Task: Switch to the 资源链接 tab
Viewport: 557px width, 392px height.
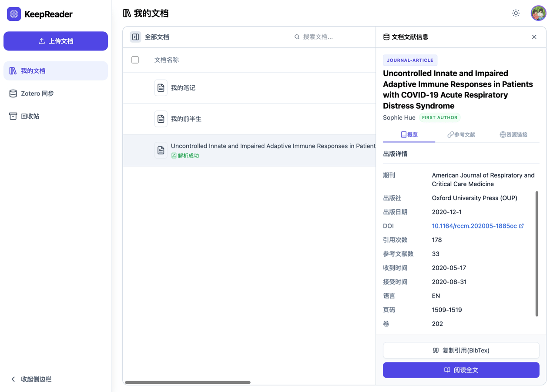Action: click(513, 135)
